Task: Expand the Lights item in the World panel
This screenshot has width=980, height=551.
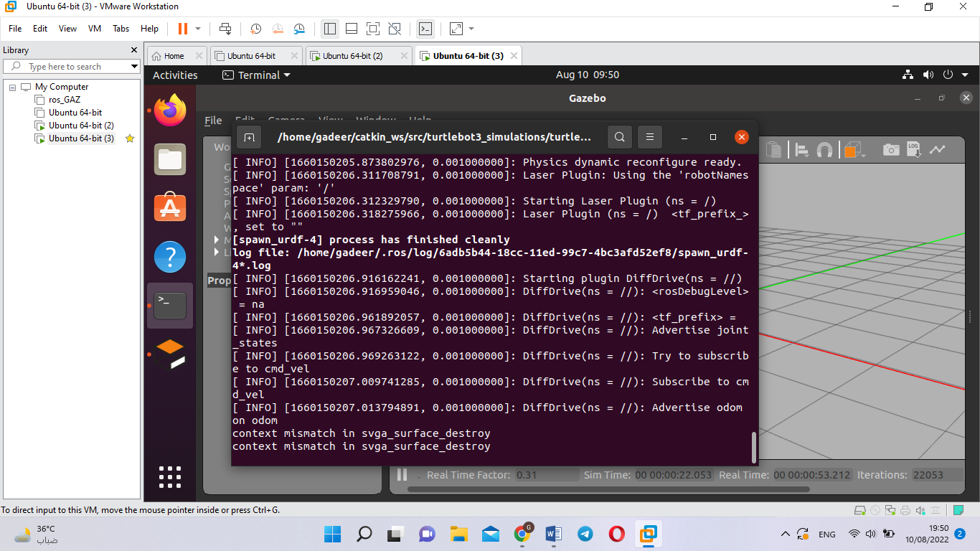Action: pos(216,252)
